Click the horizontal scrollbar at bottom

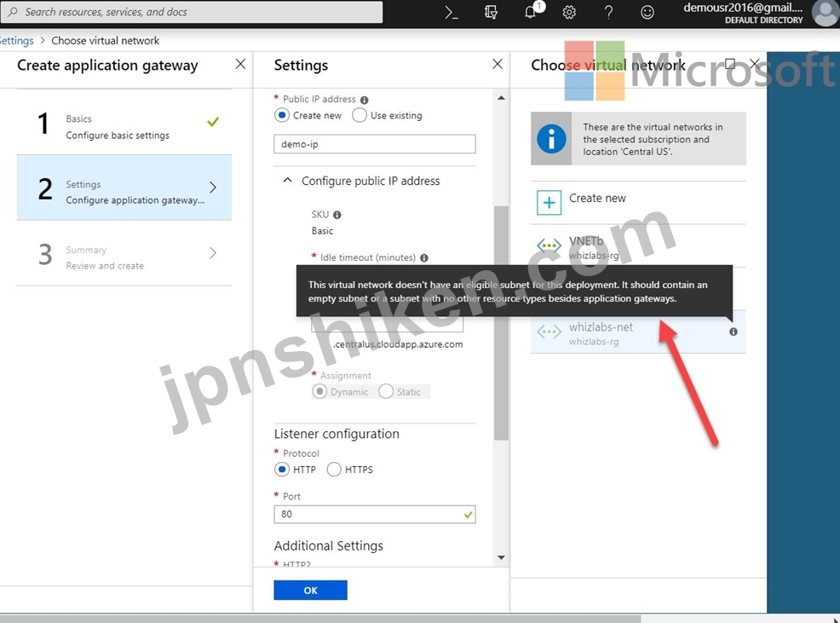(320, 619)
